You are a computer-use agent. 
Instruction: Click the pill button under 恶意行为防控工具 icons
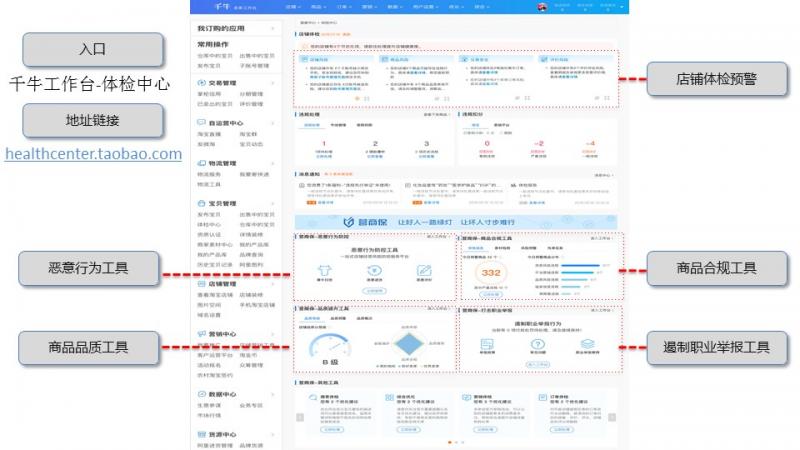[374, 291]
